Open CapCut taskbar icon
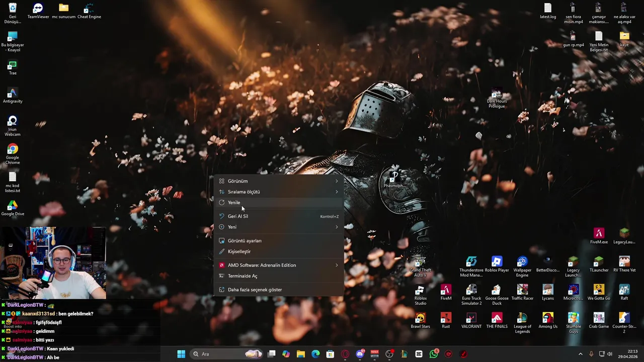Screen dimensions: 644x362 pyautogui.click(x=419, y=354)
